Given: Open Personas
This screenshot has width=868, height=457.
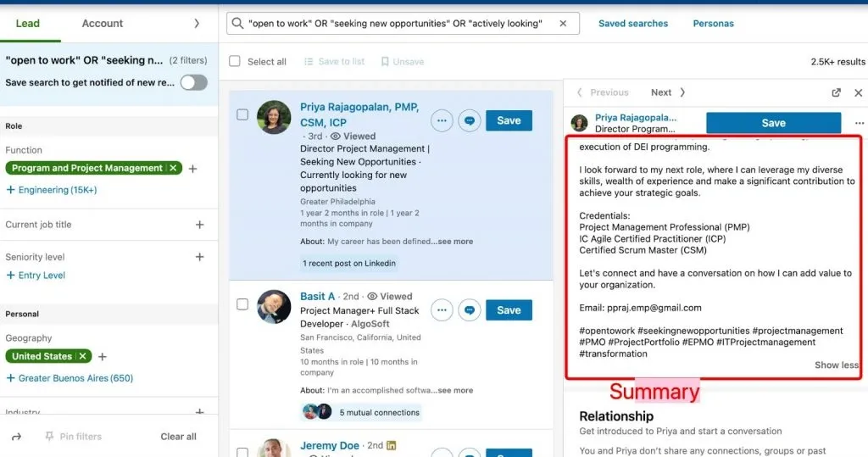Looking at the screenshot, I should [713, 23].
